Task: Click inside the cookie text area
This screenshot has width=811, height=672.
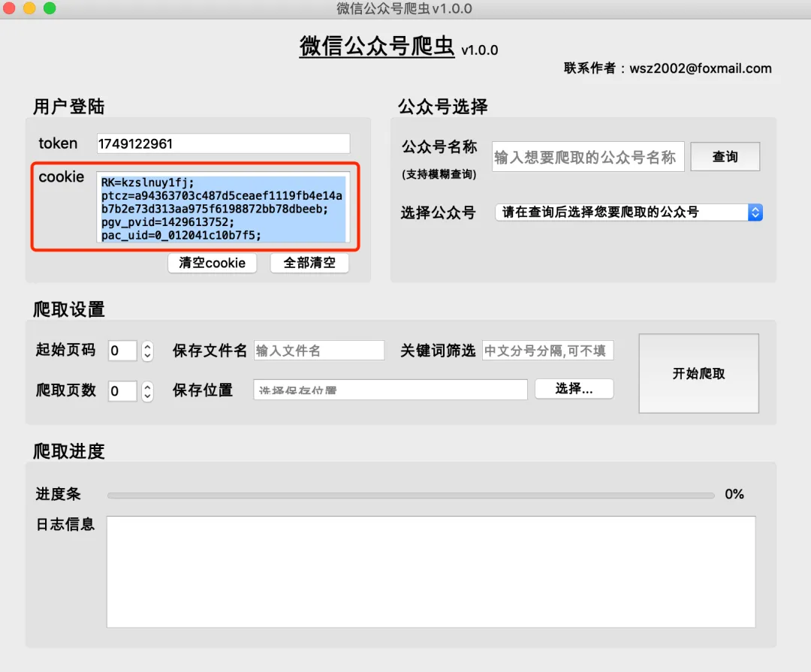Action: pos(223,207)
